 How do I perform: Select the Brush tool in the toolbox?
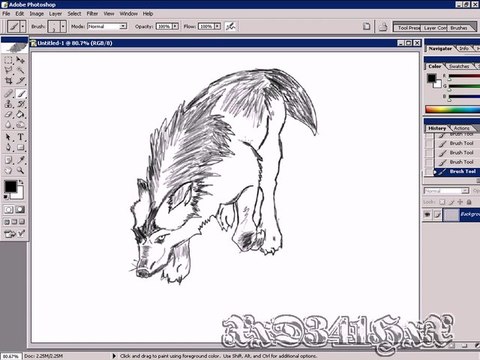click(20, 94)
